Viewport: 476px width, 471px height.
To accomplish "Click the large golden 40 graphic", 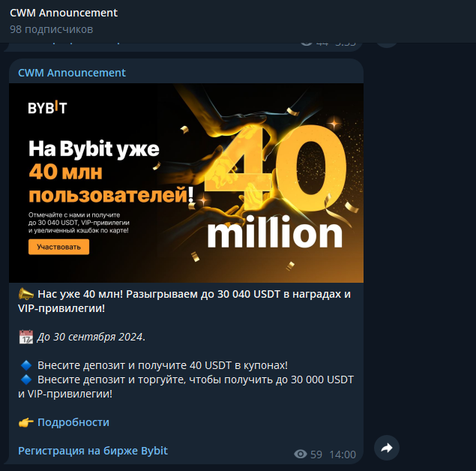I will point(277,169).
